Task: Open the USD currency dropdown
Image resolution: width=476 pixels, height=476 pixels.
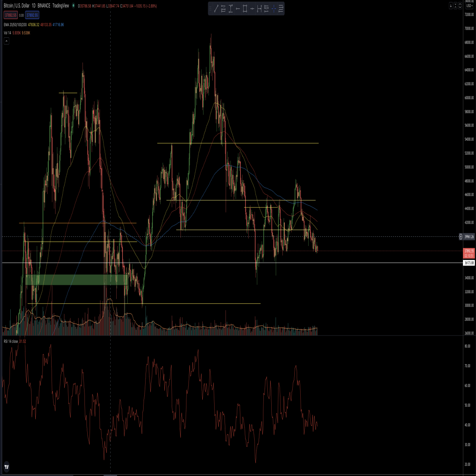Action: pyautogui.click(x=469, y=6)
